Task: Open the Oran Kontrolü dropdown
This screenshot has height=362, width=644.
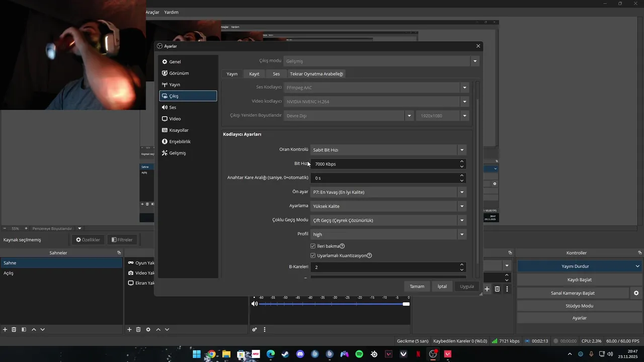Action: pyautogui.click(x=461, y=150)
